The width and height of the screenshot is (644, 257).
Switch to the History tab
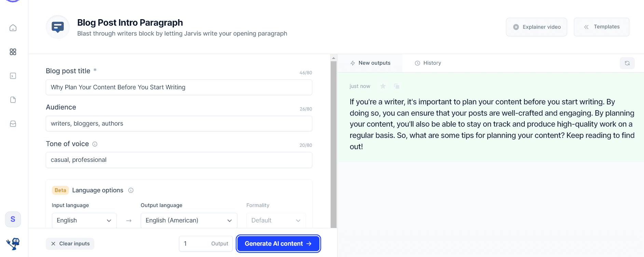(428, 63)
